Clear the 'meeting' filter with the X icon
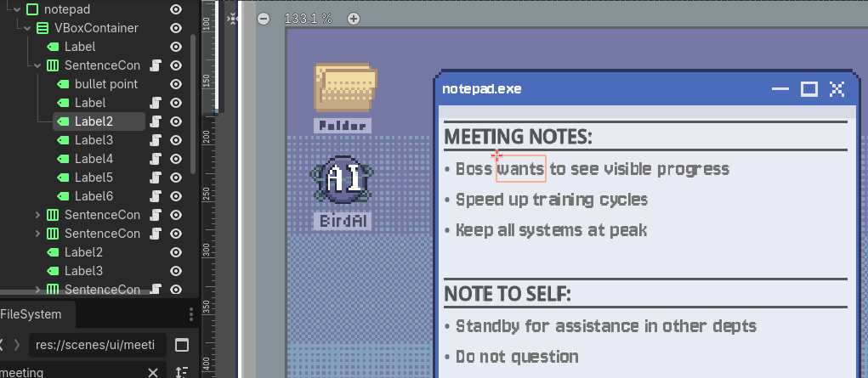The image size is (868, 378). (153, 372)
